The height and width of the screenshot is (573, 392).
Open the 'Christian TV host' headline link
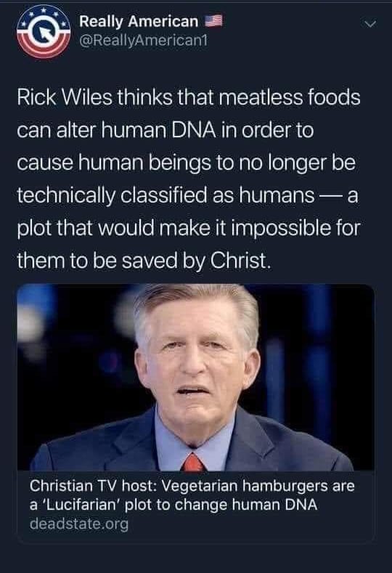tap(192, 495)
